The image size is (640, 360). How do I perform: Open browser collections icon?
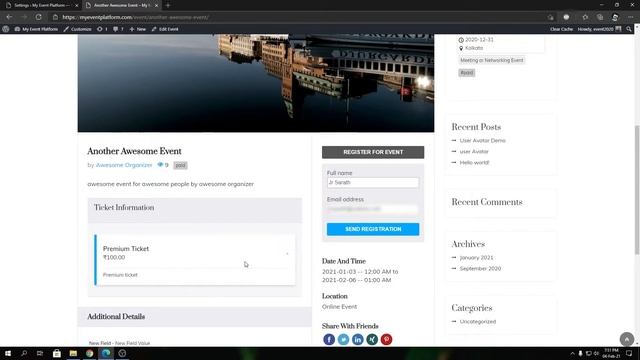tap(600, 17)
